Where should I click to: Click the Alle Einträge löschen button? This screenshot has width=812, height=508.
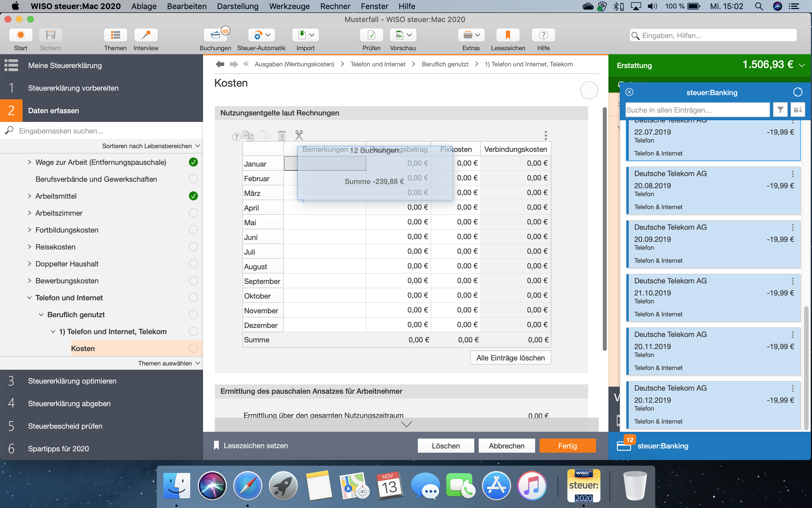(x=510, y=358)
